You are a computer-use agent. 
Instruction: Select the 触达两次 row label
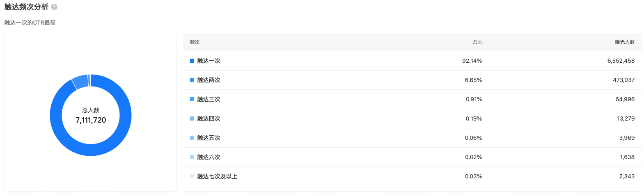click(209, 80)
